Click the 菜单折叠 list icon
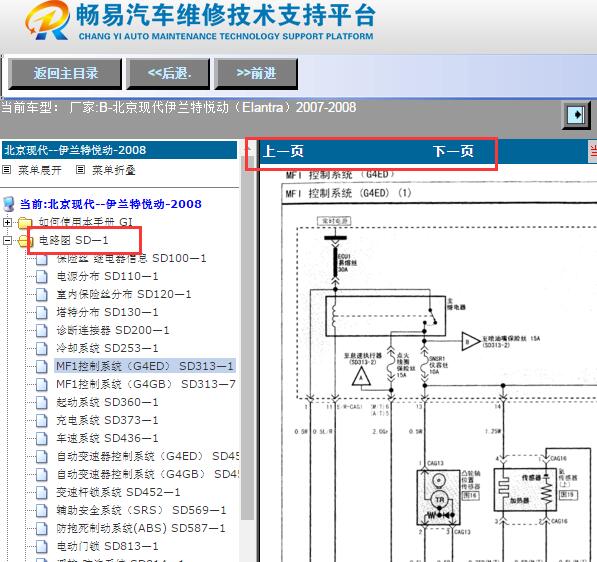This screenshot has height=562, width=597. (80, 169)
